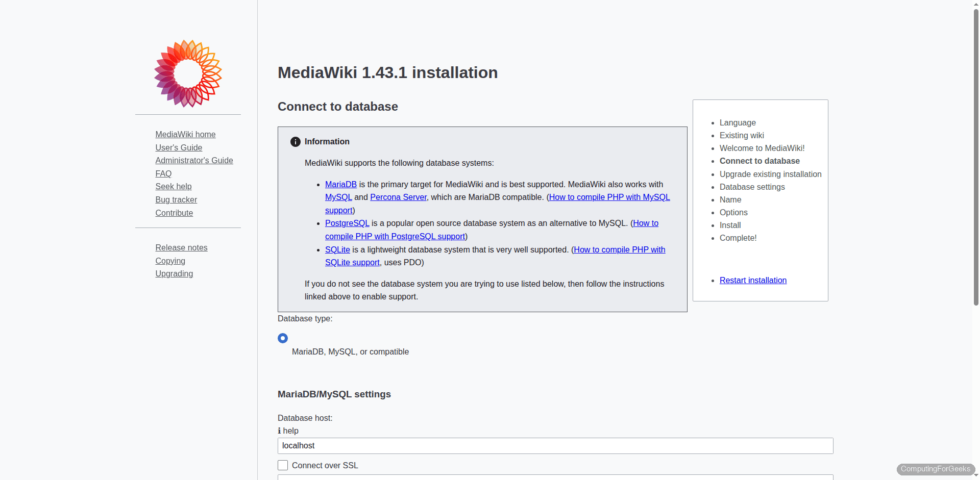
Task: Click the Contribute link
Action: (174, 213)
